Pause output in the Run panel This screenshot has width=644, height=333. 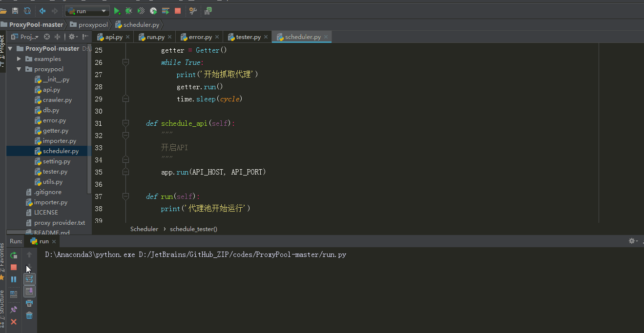14,279
